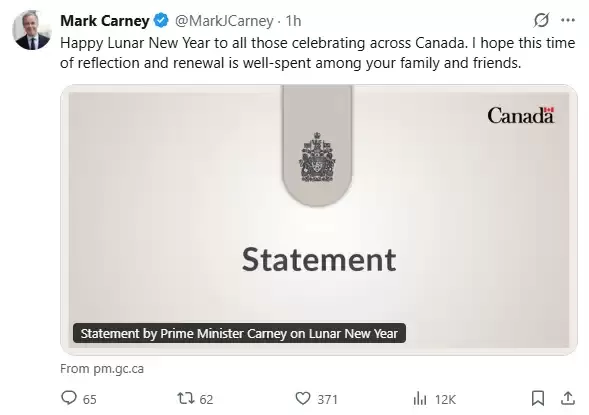Click the 'Statement by Prime Minister Carney' caption
The image size is (589, 415).
coord(239,334)
